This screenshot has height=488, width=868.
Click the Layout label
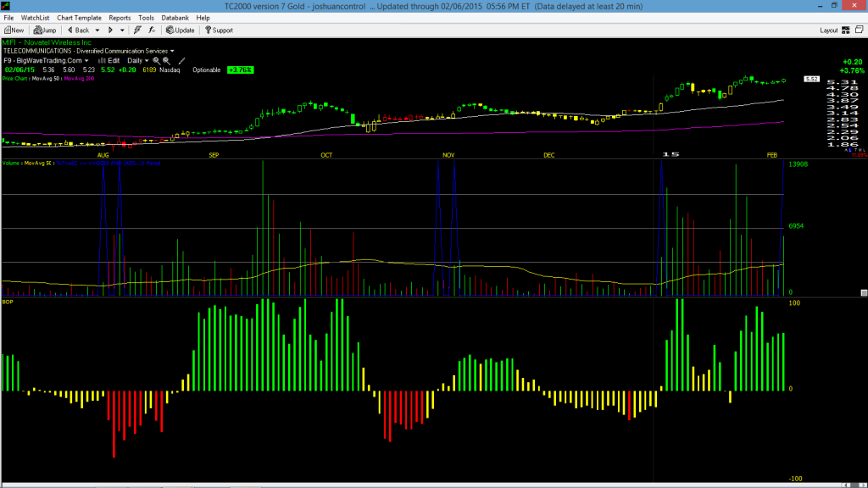point(829,30)
